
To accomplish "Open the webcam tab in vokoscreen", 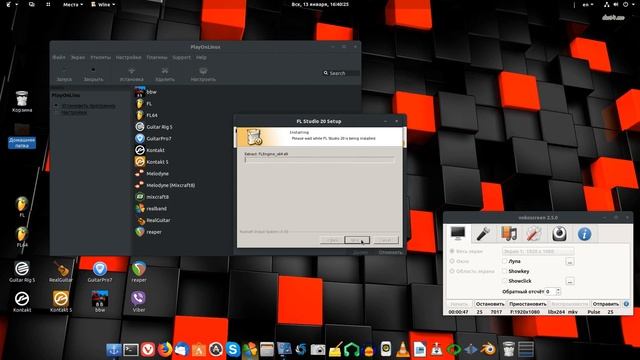I will 559,234.
